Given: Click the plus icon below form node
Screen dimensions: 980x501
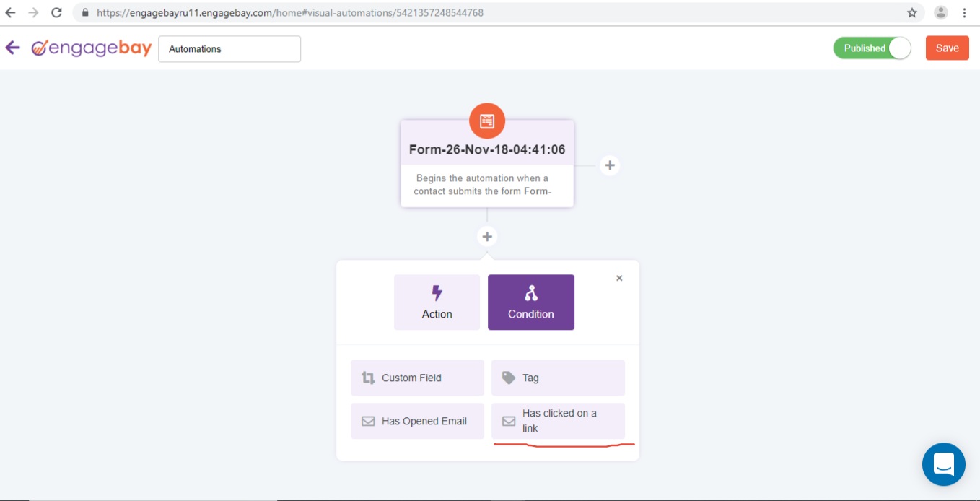Looking at the screenshot, I should click(487, 237).
